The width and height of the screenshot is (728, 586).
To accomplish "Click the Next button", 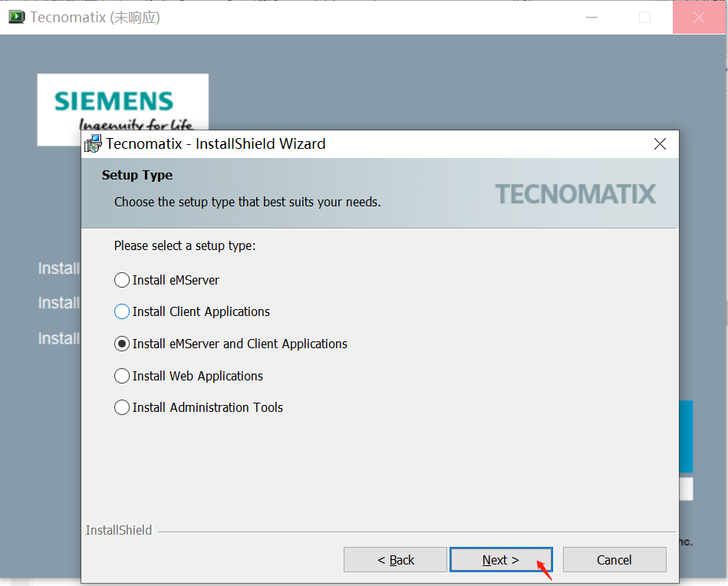I will click(x=501, y=559).
